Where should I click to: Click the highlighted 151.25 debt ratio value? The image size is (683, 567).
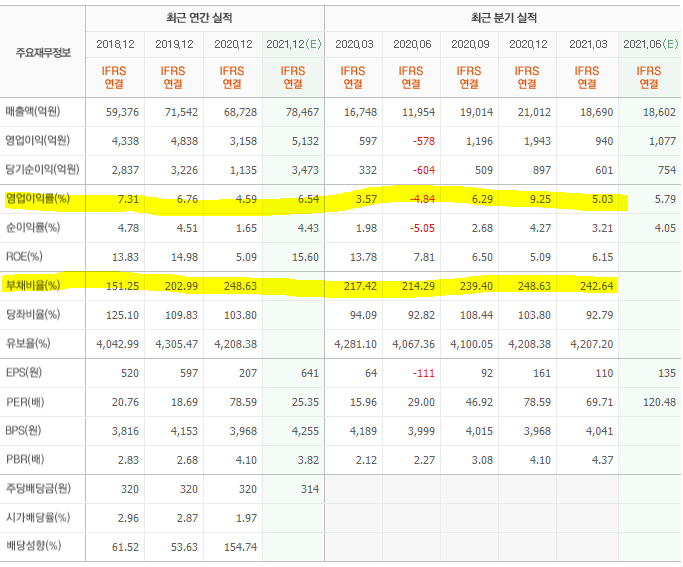pyautogui.click(x=122, y=286)
